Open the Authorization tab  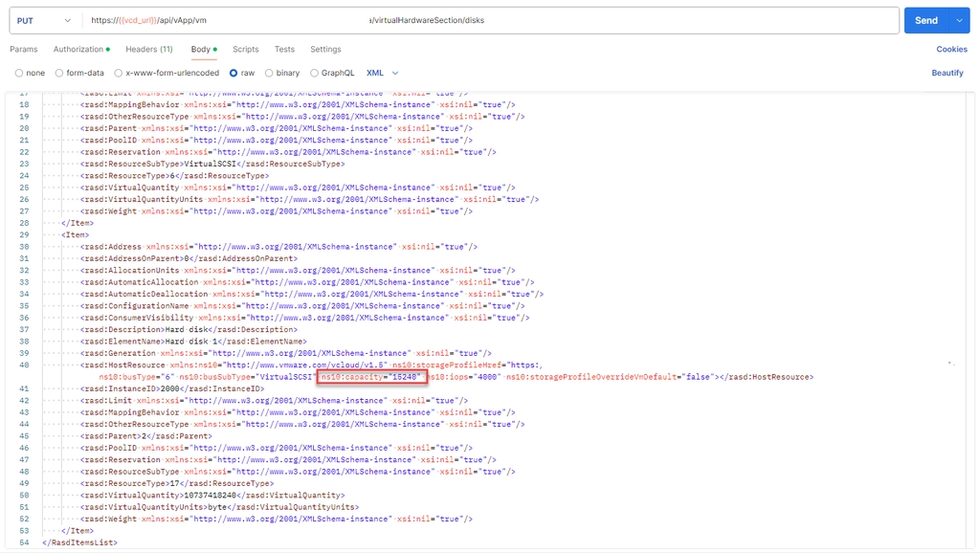click(x=78, y=49)
